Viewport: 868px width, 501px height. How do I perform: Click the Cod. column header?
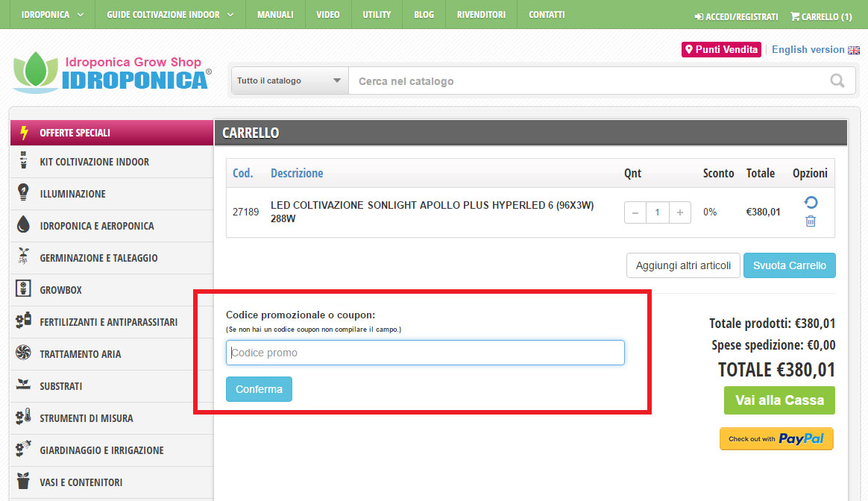tap(242, 173)
